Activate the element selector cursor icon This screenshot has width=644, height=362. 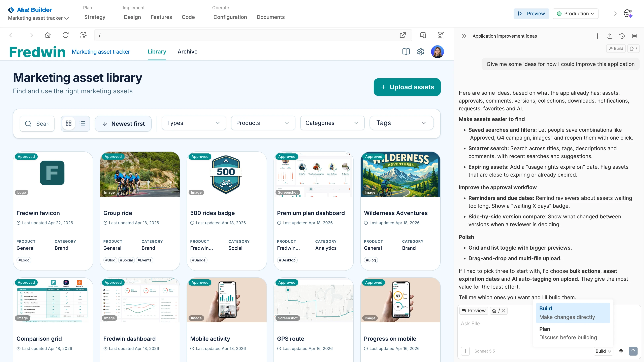point(83,35)
